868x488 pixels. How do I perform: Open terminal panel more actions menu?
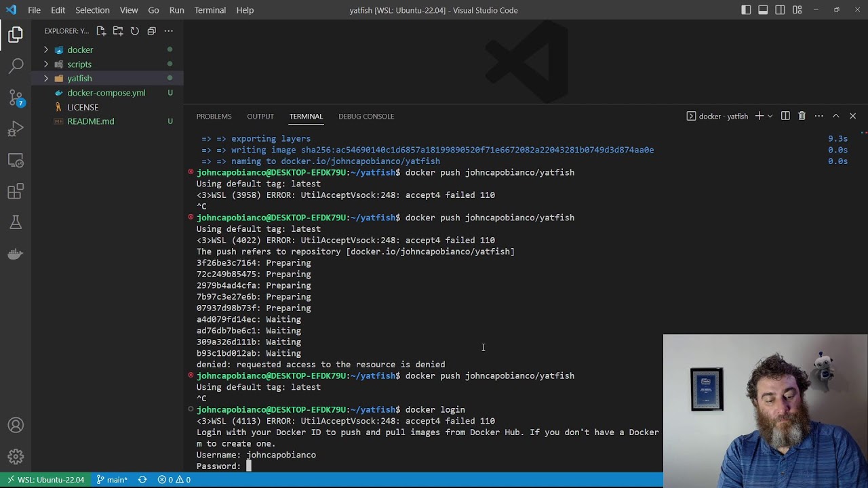point(818,116)
